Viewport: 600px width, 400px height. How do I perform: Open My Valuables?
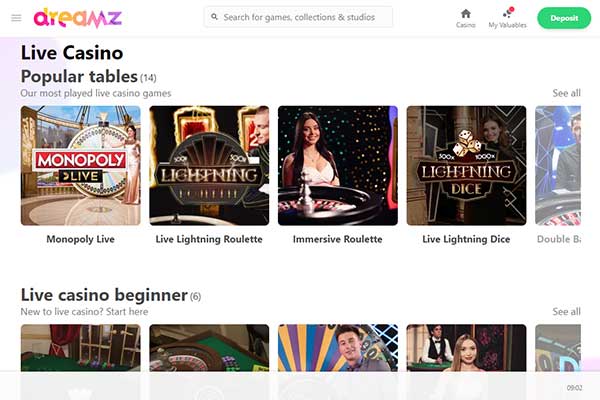coord(507,18)
